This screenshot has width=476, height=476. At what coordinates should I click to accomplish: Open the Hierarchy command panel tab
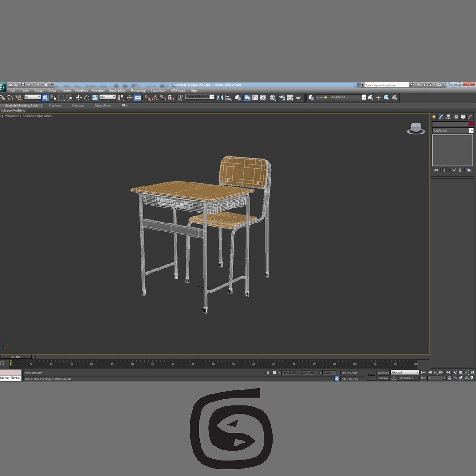[x=448, y=117]
